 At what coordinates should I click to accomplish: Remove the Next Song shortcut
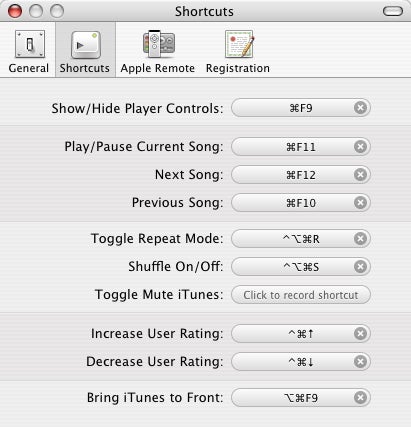[x=360, y=175]
